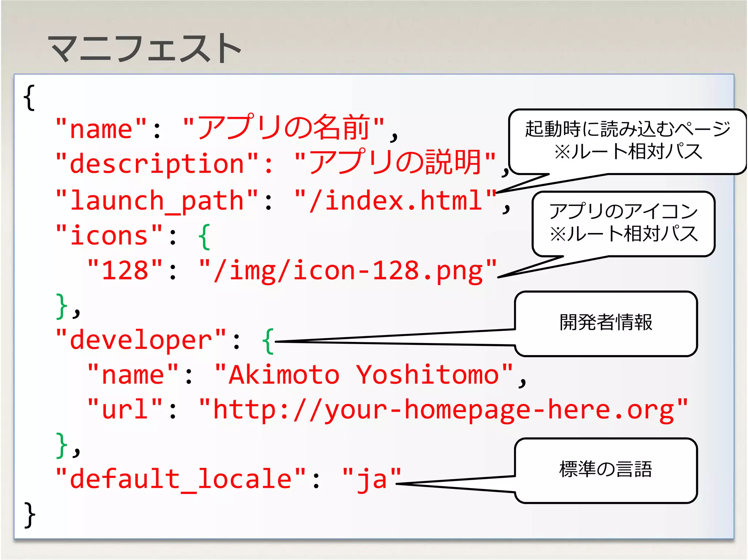Click the callout 開発者情報
Screen dimensions: 748x560
(x=606, y=323)
